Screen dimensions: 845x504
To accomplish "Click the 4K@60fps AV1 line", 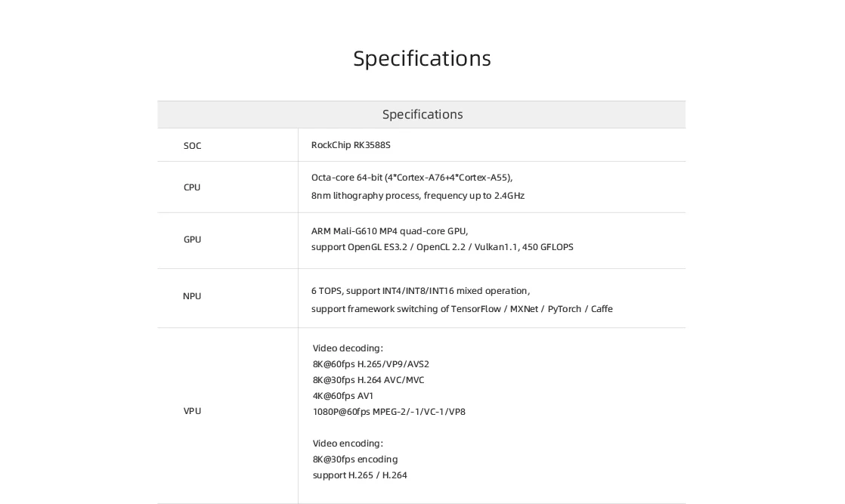I will point(343,396).
